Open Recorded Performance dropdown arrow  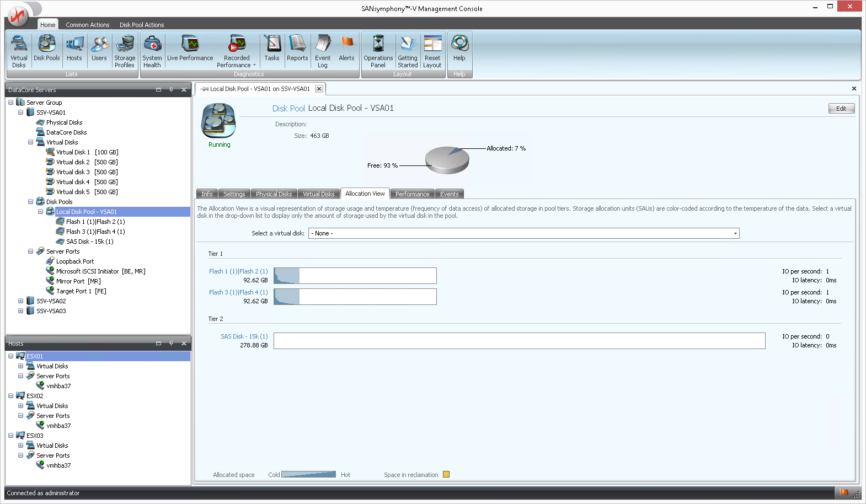click(x=254, y=65)
